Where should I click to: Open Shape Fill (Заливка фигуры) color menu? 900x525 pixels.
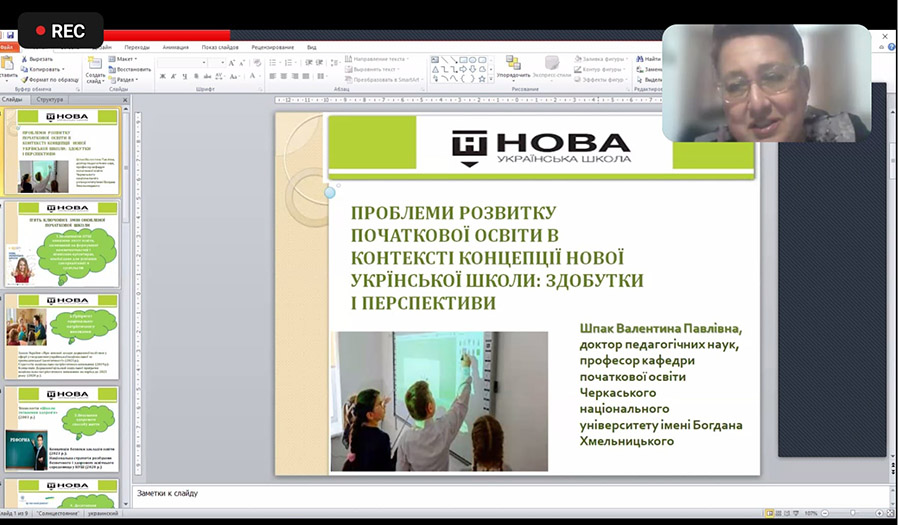pyautogui.click(x=601, y=59)
